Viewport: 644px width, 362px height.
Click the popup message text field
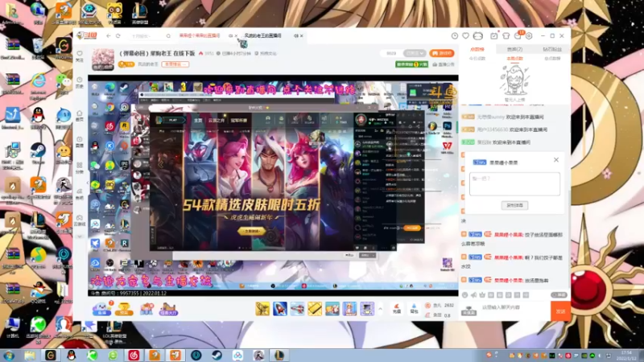click(514, 183)
